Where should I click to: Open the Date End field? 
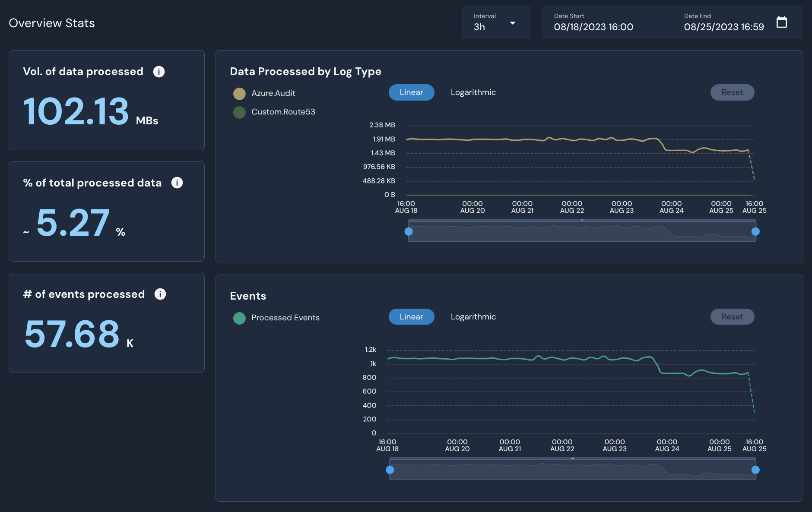(723, 27)
